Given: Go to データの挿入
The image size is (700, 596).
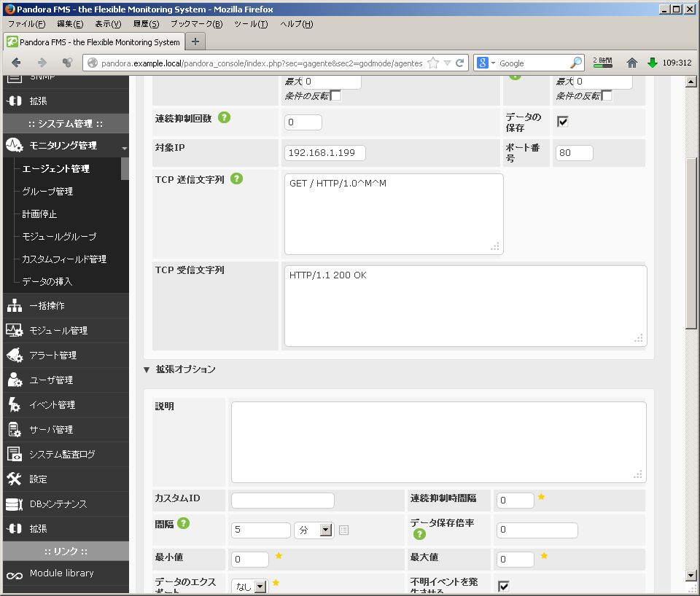Looking at the screenshot, I should click(x=47, y=281).
